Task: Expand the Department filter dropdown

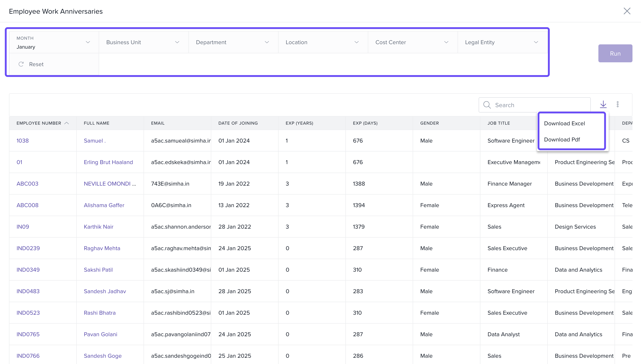Action: [x=233, y=42]
